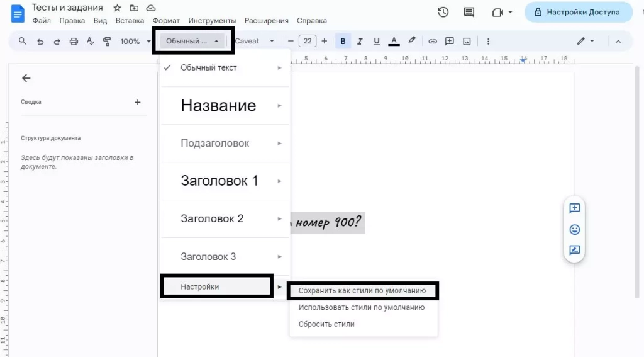Image resolution: width=644 pixels, height=357 pixels.
Task: Close the outline panel with back arrow
Action: pyautogui.click(x=26, y=78)
